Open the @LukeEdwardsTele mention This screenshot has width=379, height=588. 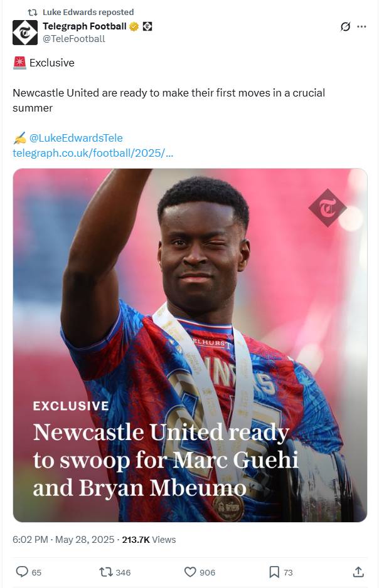[x=76, y=138]
